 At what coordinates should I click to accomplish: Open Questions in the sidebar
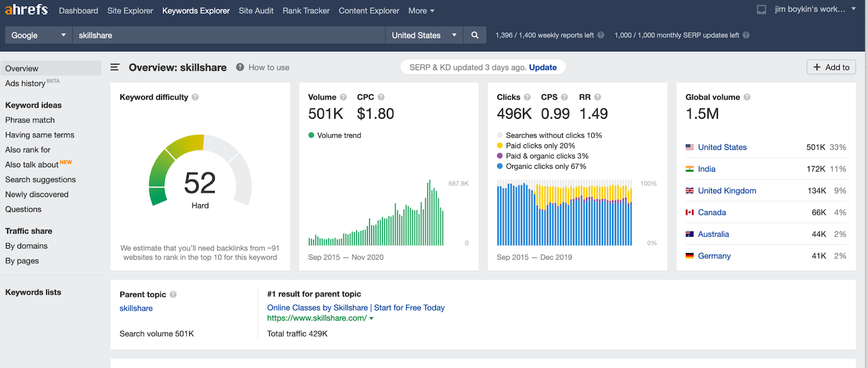(x=23, y=210)
